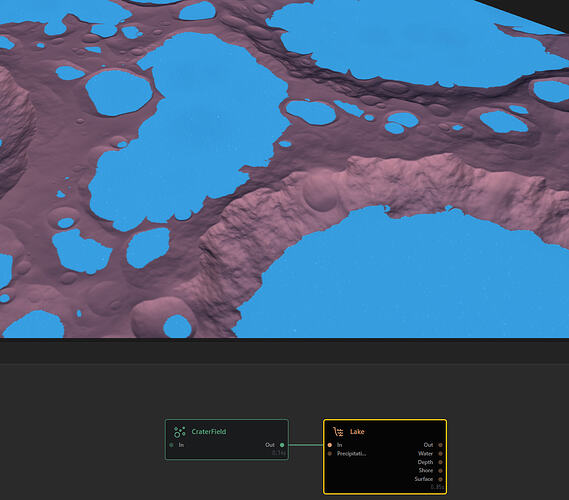Image resolution: width=569 pixels, height=500 pixels.
Task: Click the dark divider bar below the viewport
Action: (284, 351)
